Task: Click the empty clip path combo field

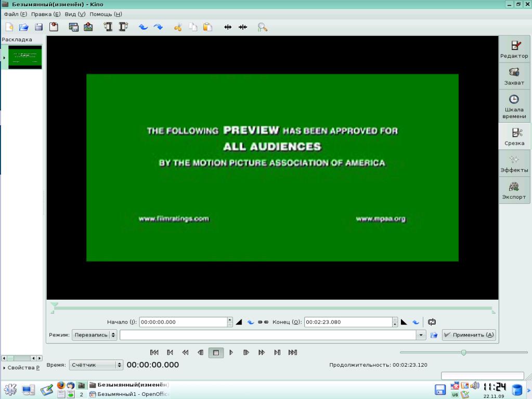Action: pos(268,335)
